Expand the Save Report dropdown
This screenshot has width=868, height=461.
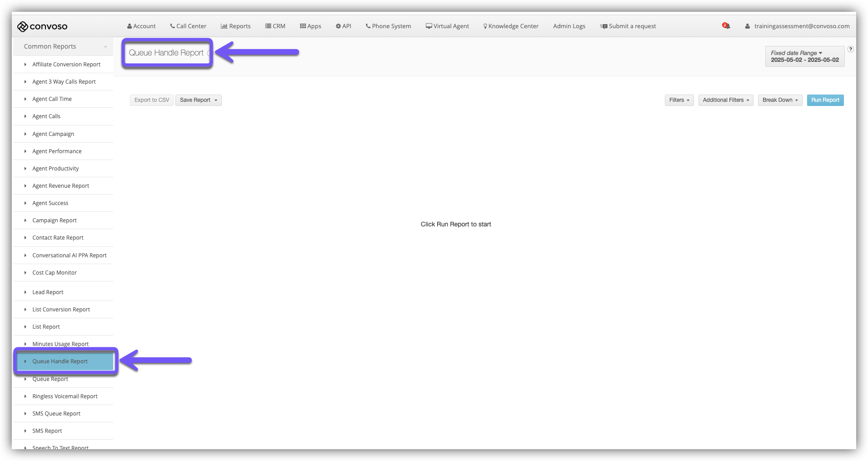[198, 100]
